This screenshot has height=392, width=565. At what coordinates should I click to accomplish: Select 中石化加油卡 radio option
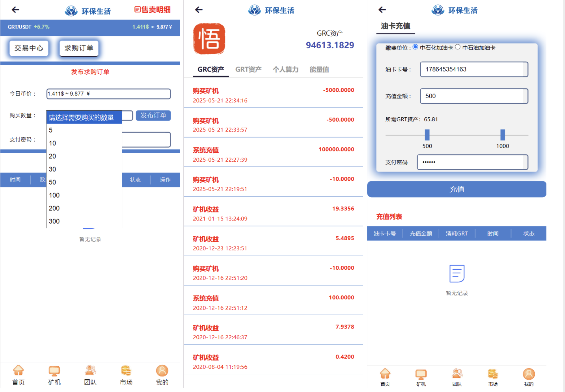pyautogui.click(x=415, y=47)
